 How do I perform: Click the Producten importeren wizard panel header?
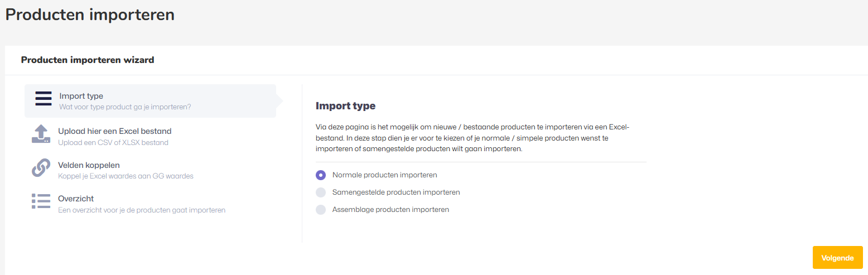88,60
